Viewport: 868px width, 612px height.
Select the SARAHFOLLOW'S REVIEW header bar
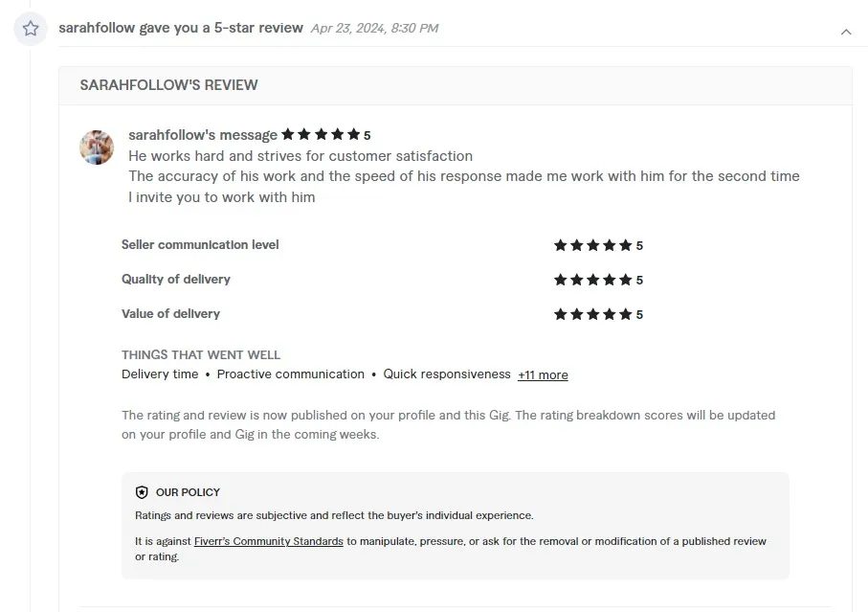tap(167, 84)
